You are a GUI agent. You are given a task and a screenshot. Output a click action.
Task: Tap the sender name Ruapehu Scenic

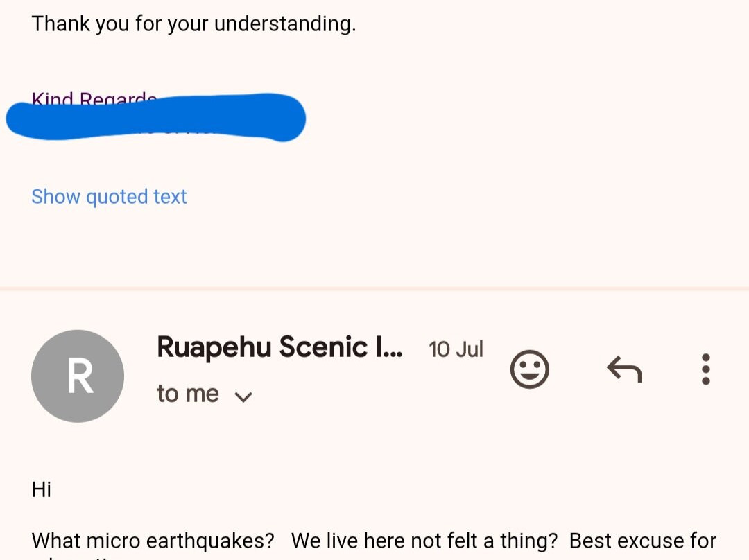point(279,347)
